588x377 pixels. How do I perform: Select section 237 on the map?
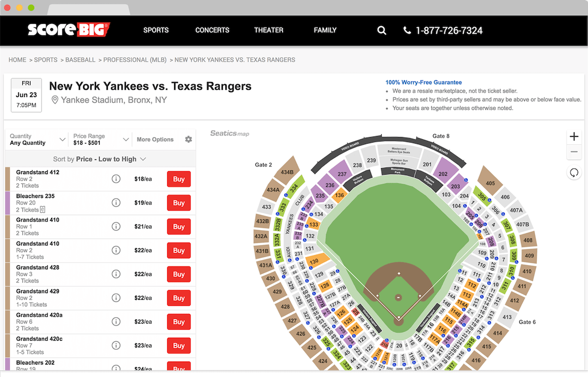click(x=342, y=173)
